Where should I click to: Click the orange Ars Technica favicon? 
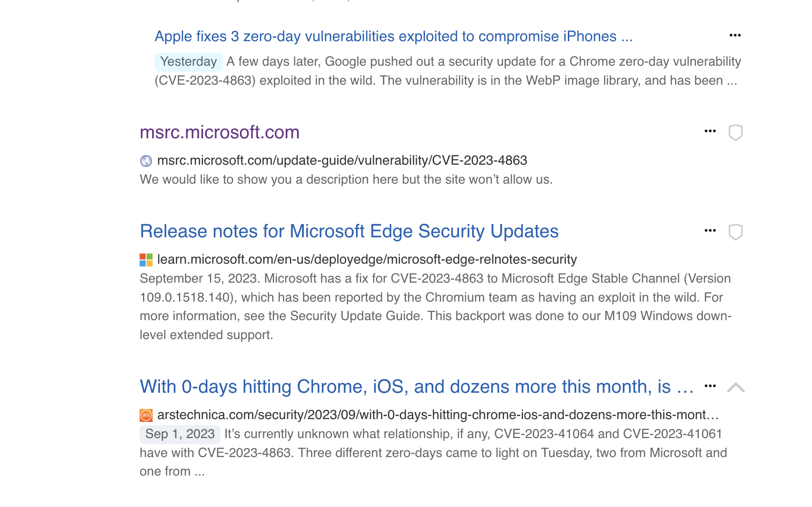[146, 415]
